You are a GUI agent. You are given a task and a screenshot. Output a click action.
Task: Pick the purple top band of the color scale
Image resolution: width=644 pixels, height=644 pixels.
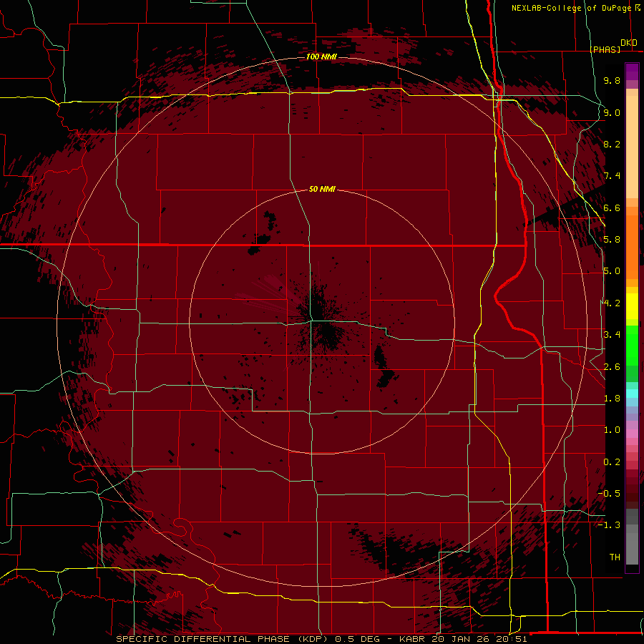coord(632,72)
